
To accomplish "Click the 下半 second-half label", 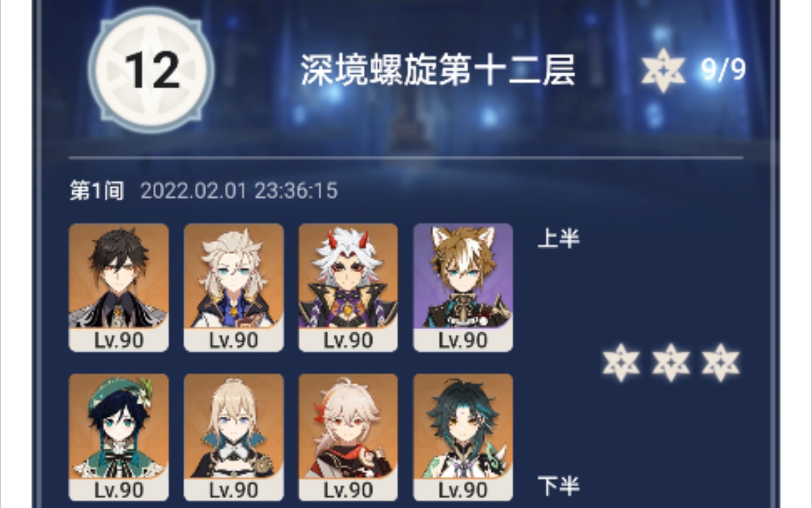I will pyautogui.click(x=559, y=486).
